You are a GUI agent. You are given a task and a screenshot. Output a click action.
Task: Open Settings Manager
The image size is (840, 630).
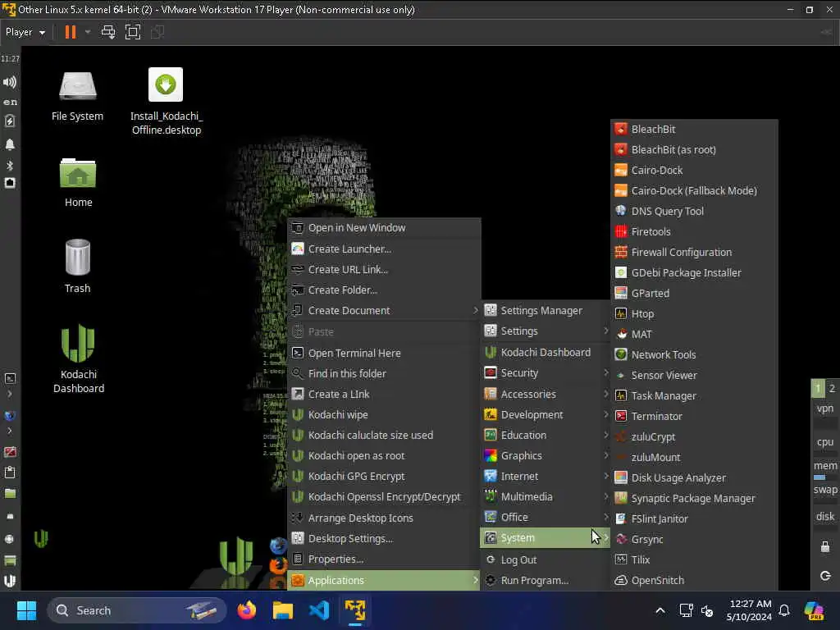(x=546, y=311)
